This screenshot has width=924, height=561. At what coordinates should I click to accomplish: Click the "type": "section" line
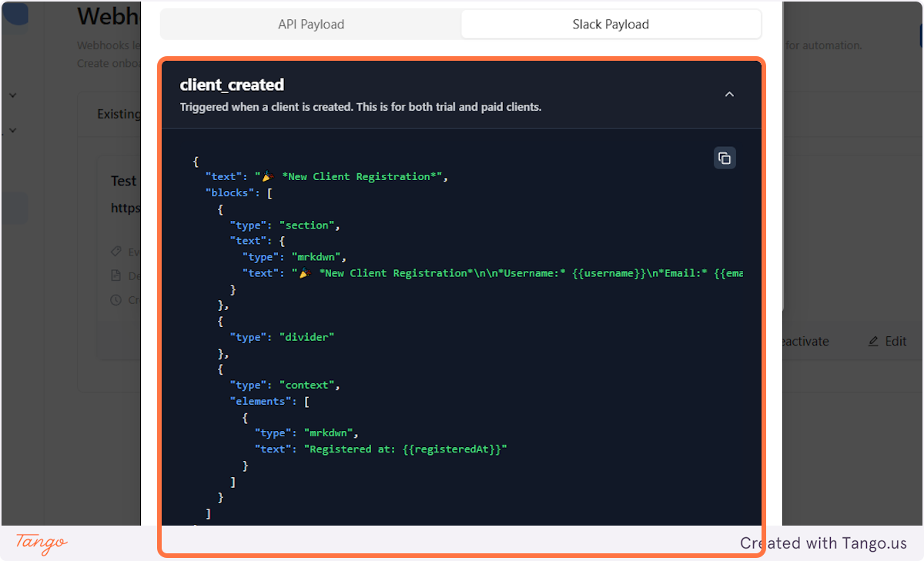285,225
